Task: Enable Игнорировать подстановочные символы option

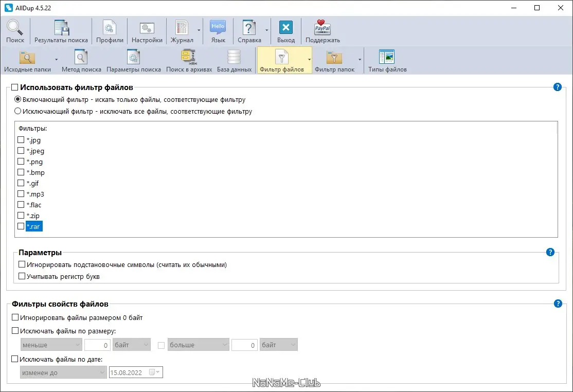Action: [22, 264]
